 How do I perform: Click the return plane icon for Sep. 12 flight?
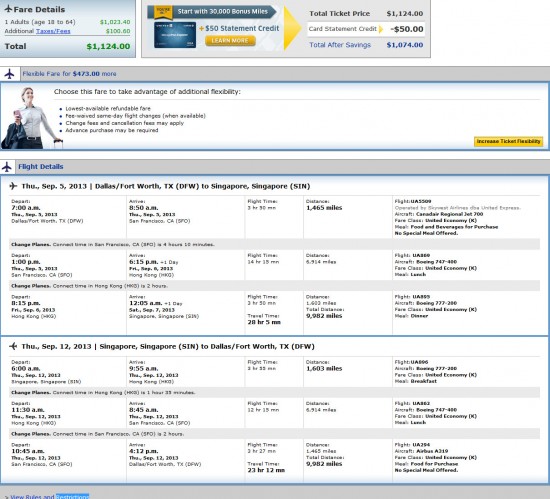click(13, 346)
